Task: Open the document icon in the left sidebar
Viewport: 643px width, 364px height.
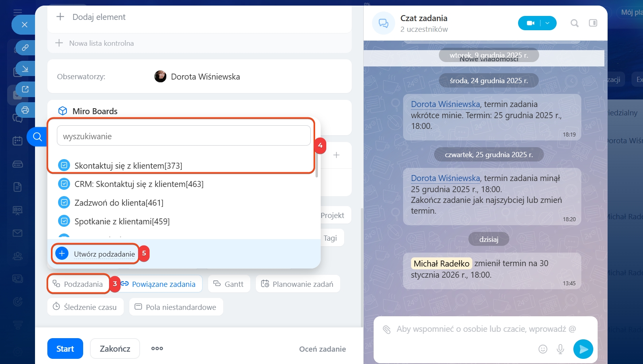Action: [x=18, y=187]
